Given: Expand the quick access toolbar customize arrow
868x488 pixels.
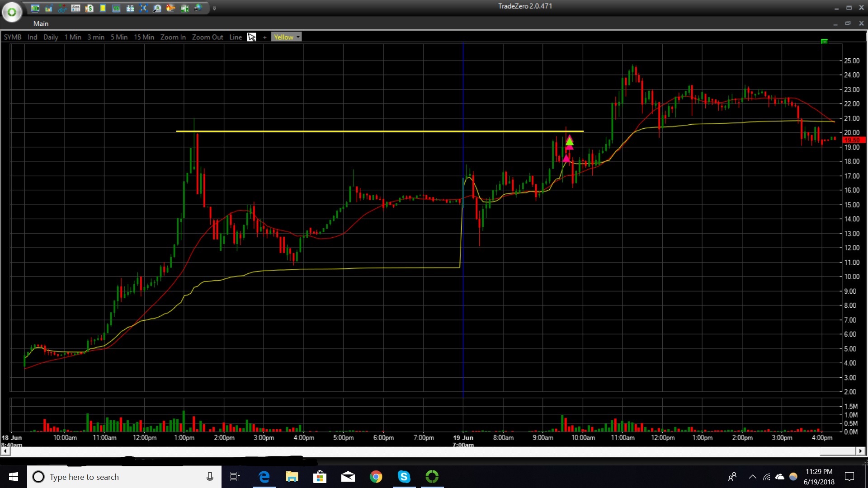Looking at the screenshot, I should 214,8.
